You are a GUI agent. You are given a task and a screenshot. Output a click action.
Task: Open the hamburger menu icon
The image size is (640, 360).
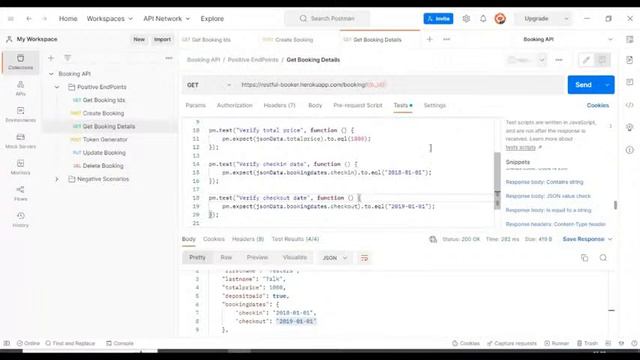[x=11, y=18]
